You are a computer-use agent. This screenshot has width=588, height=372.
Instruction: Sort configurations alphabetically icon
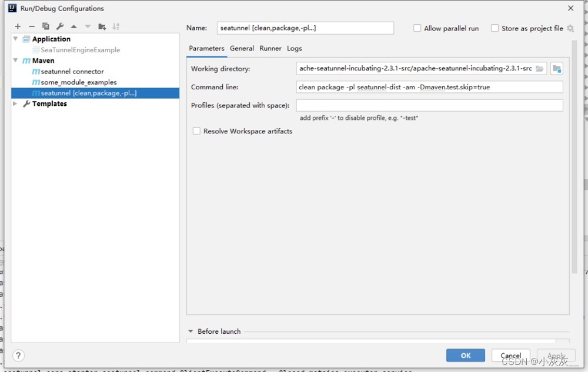[116, 26]
